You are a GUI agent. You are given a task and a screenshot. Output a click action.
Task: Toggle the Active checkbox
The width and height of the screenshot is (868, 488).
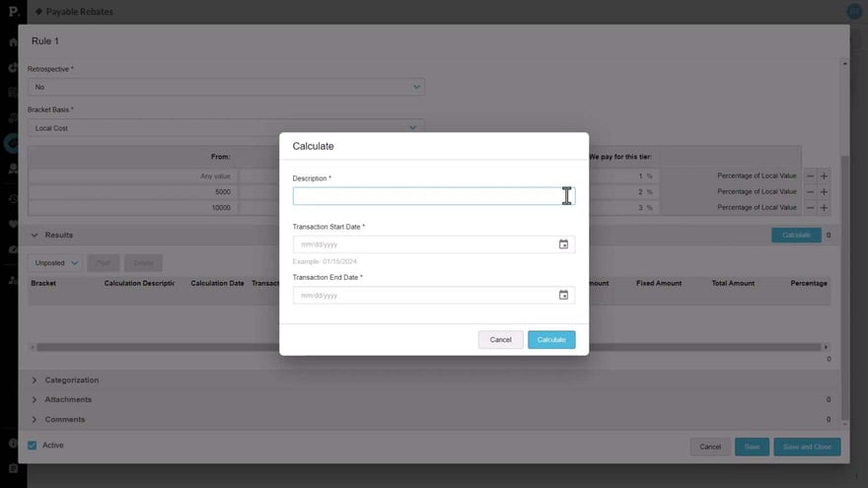(x=33, y=446)
